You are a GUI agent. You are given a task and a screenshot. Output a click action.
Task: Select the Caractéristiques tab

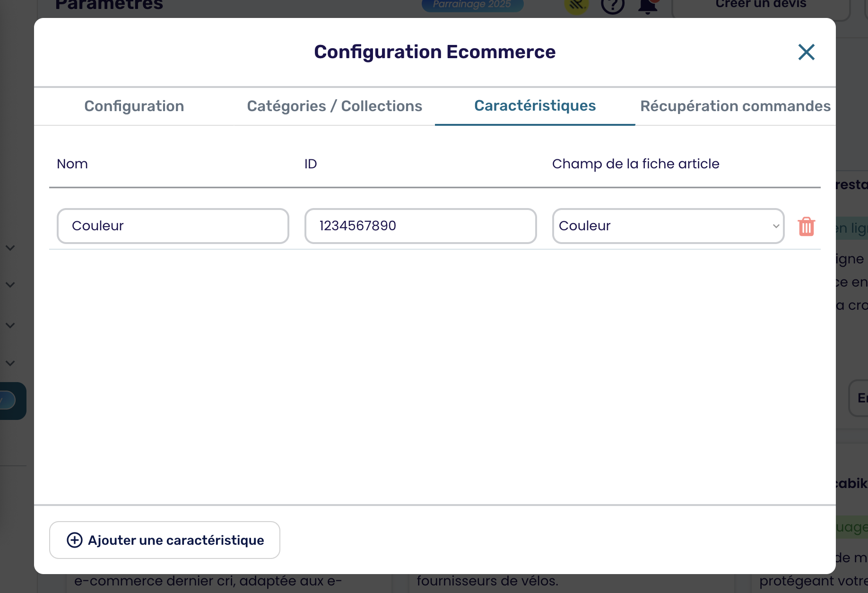coord(535,106)
